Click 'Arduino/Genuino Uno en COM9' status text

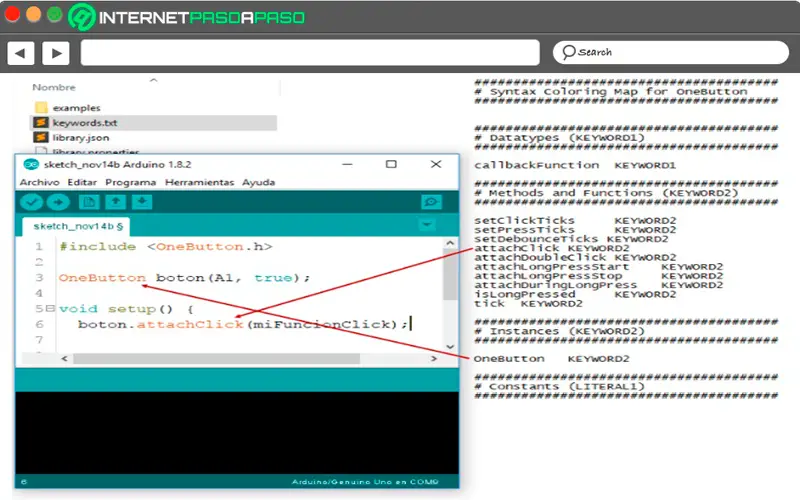pyautogui.click(x=365, y=482)
